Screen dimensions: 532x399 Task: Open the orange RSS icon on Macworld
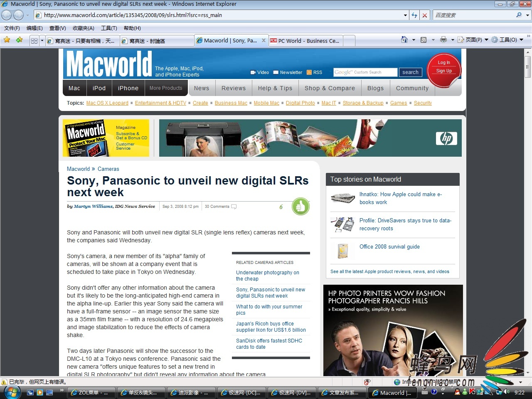tap(309, 72)
